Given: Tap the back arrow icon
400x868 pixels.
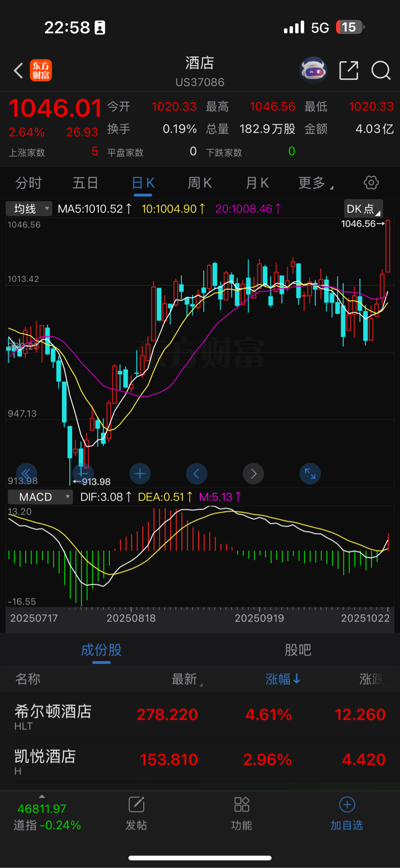Looking at the screenshot, I should (x=18, y=70).
